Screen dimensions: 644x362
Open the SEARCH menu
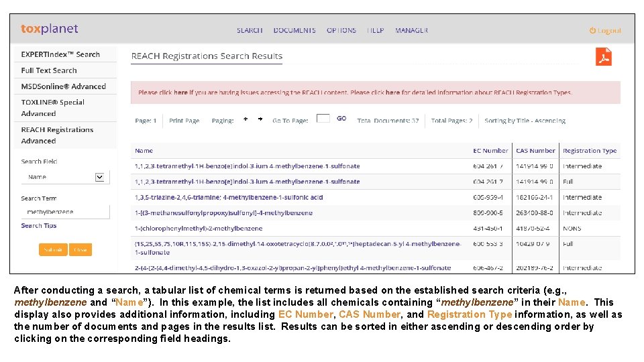pos(250,30)
